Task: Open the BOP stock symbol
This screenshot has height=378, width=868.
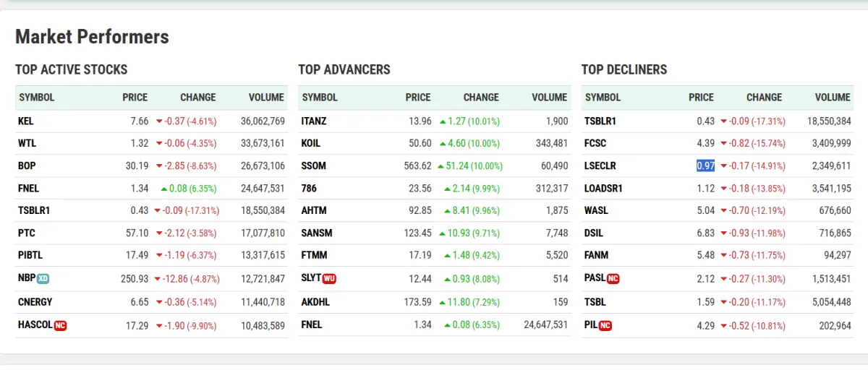Action: [27, 166]
